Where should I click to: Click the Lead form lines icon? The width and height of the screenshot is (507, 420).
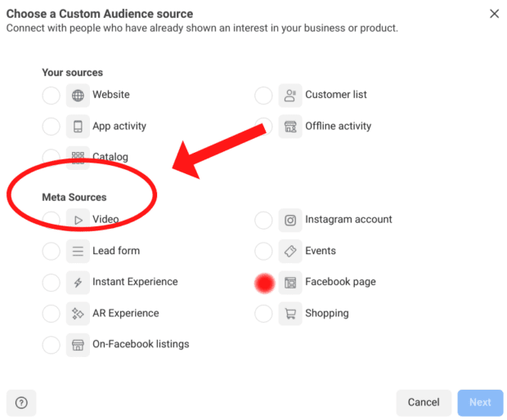(x=78, y=251)
